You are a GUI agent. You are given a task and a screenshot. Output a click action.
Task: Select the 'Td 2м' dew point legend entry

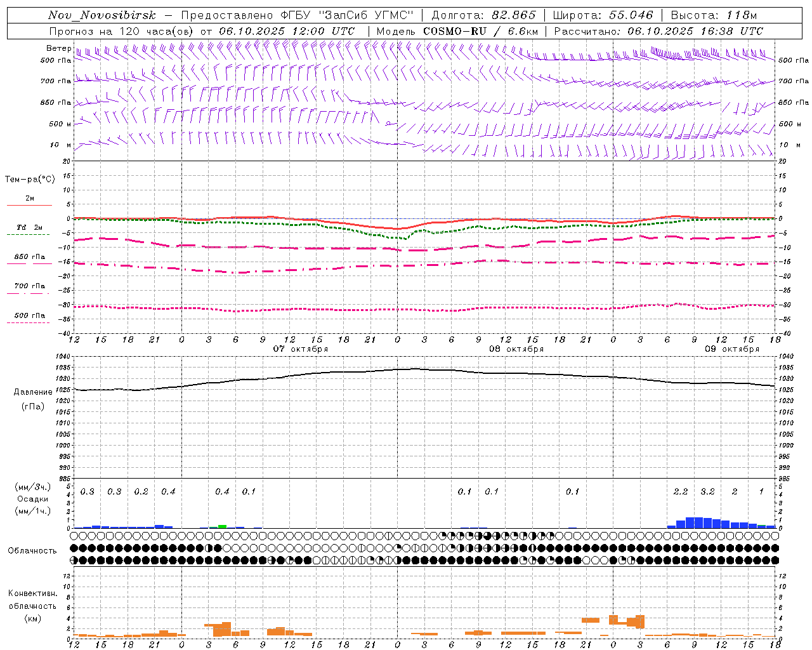[x=30, y=227]
